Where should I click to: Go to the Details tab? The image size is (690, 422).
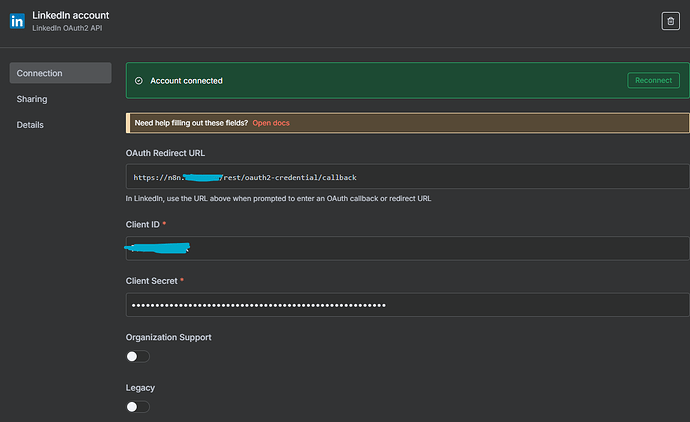point(30,125)
